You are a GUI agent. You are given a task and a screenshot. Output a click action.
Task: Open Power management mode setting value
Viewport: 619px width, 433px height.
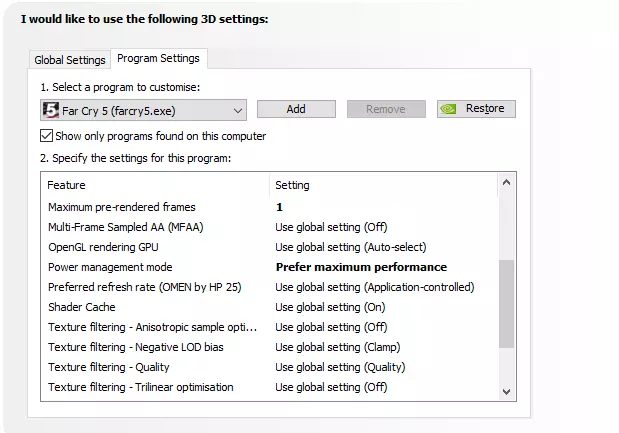click(361, 267)
